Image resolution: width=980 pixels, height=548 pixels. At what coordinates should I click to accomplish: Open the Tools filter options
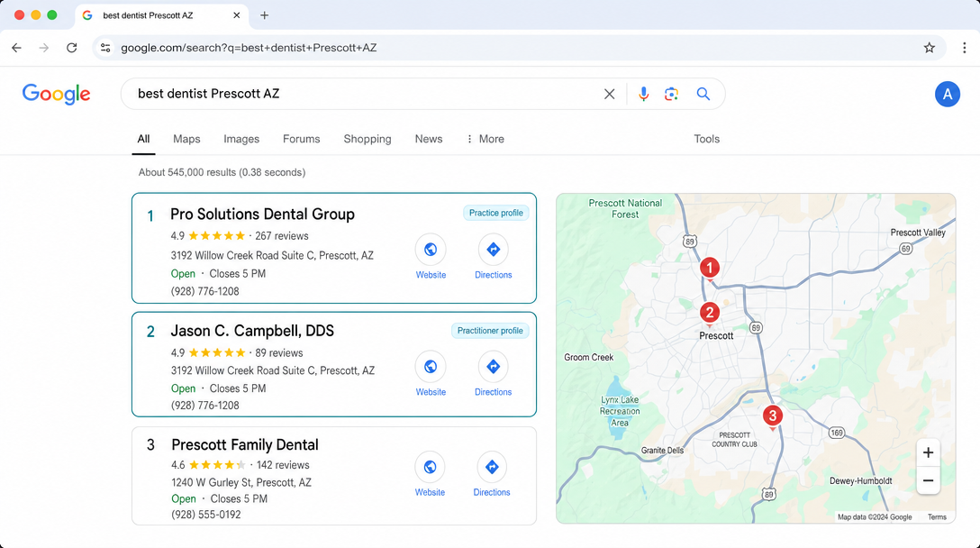click(706, 139)
